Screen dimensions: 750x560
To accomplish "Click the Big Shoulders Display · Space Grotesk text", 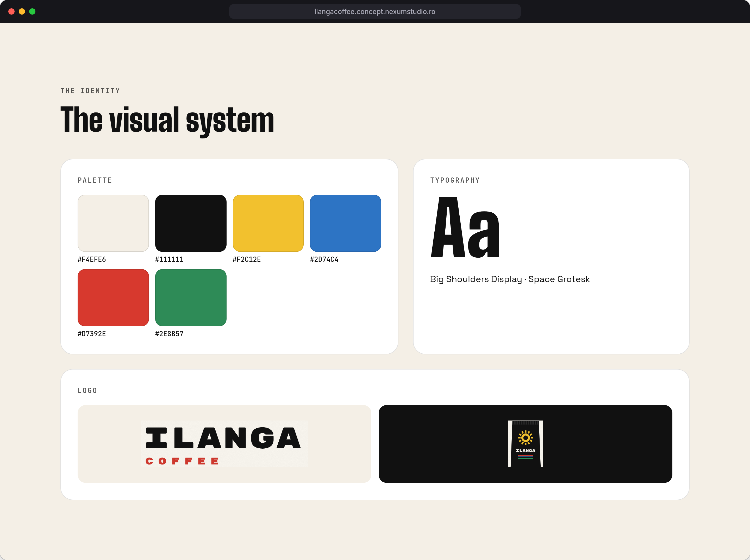I will click(510, 279).
